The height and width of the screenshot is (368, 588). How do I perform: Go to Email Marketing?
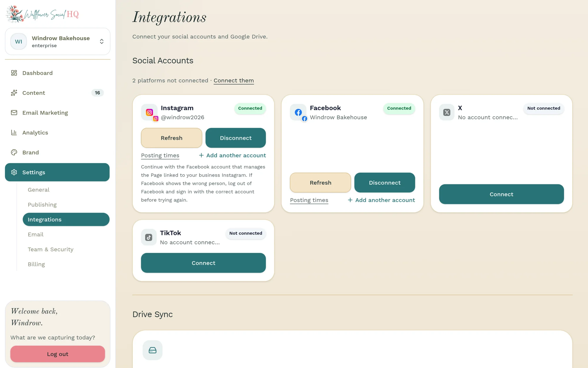(57, 112)
